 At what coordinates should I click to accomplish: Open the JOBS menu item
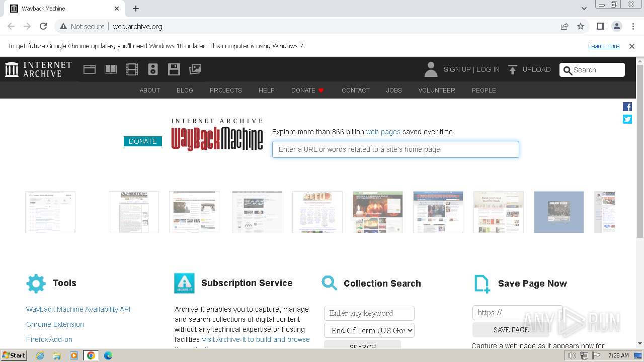394,90
